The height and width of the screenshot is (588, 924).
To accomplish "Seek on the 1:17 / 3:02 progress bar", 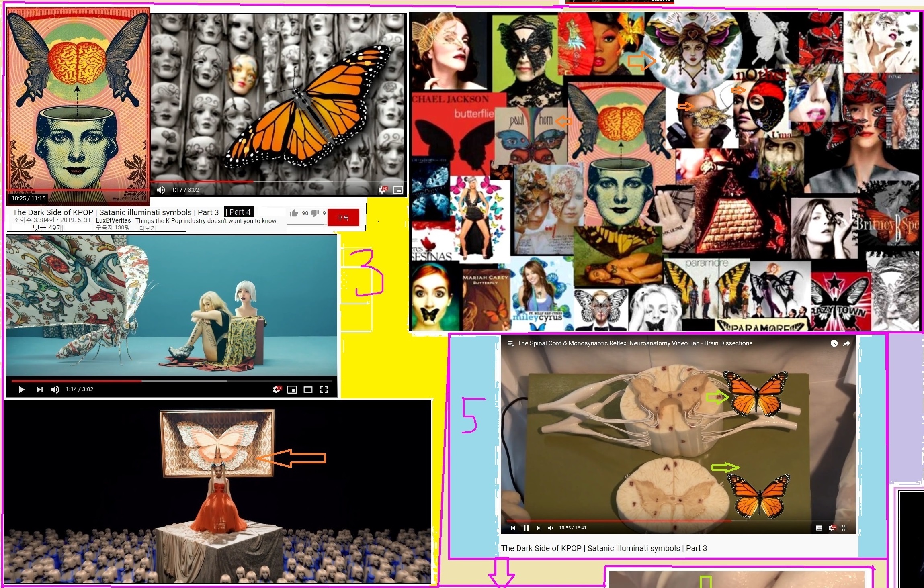I will point(277,182).
